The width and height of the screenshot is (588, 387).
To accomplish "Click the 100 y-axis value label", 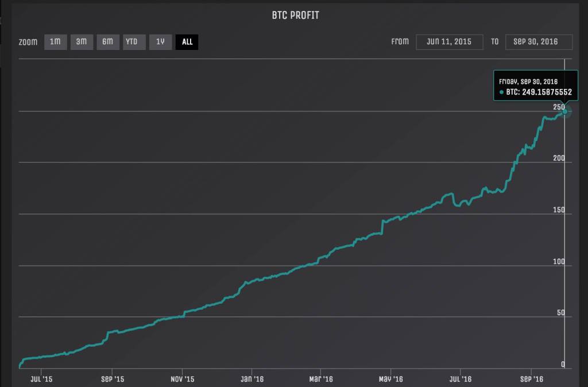I will point(559,262).
